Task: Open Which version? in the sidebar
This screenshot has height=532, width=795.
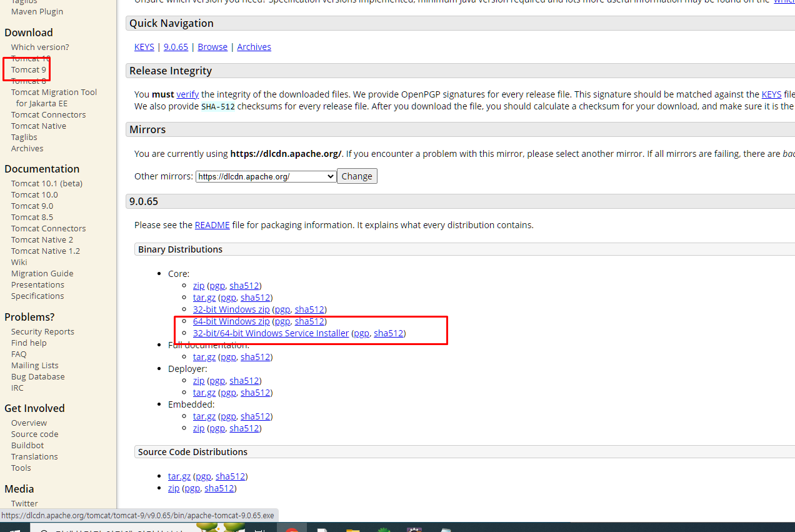Action: click(x=40, y=47)
